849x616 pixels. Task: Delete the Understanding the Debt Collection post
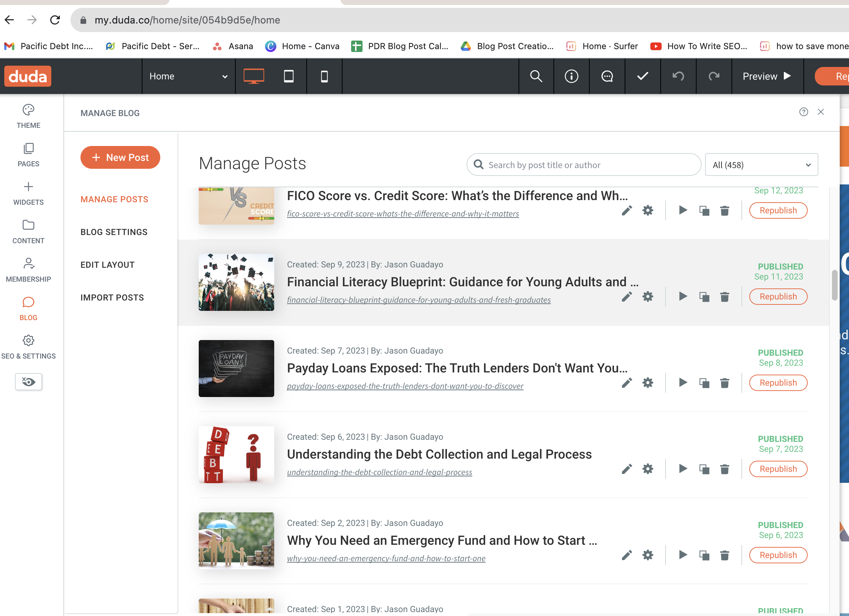click(724, 469)
